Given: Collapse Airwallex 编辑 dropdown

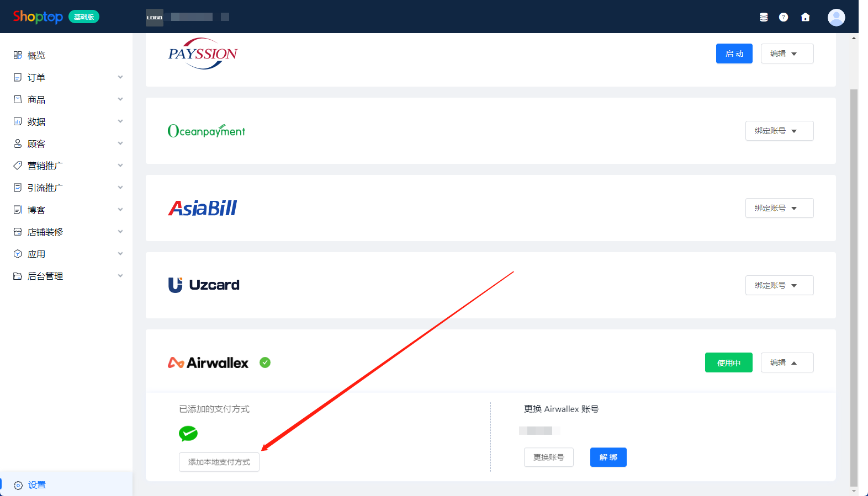Looking at the screenshot, I should click(787, 362).
